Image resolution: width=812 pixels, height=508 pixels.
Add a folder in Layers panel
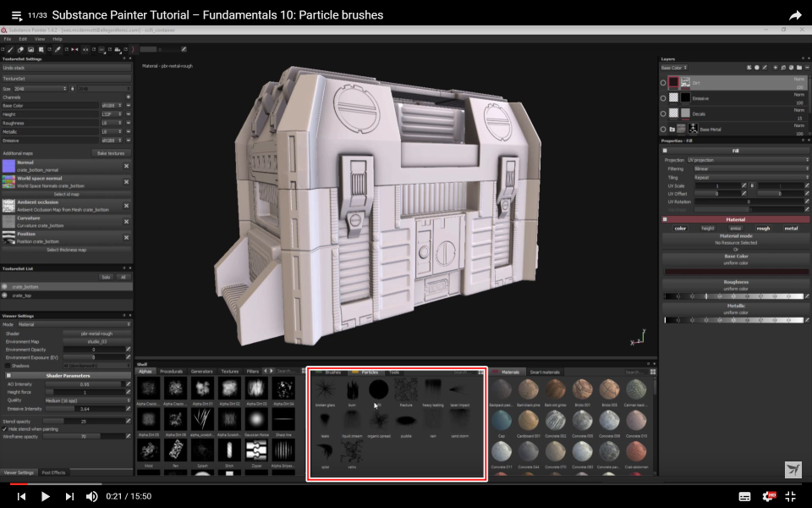[799, 68]
